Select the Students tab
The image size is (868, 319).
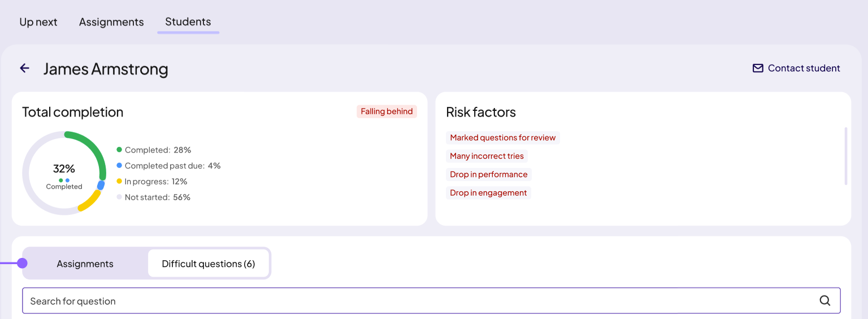point(188,22)
